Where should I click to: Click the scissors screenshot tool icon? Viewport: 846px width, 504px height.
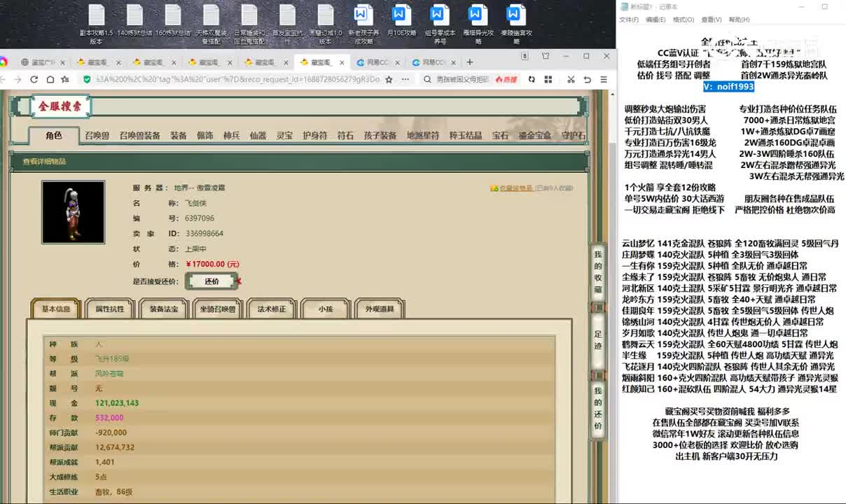(x=570, y=79)
